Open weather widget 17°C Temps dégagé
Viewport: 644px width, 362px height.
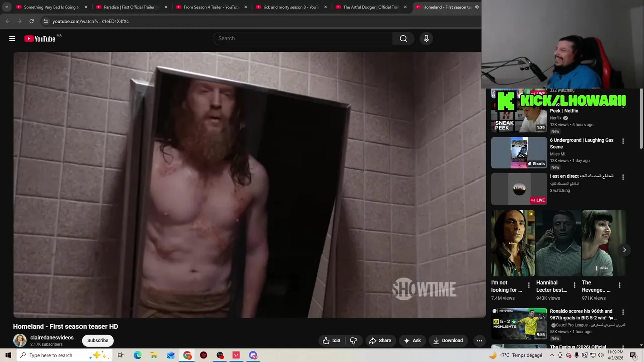[x=516, y=355]
